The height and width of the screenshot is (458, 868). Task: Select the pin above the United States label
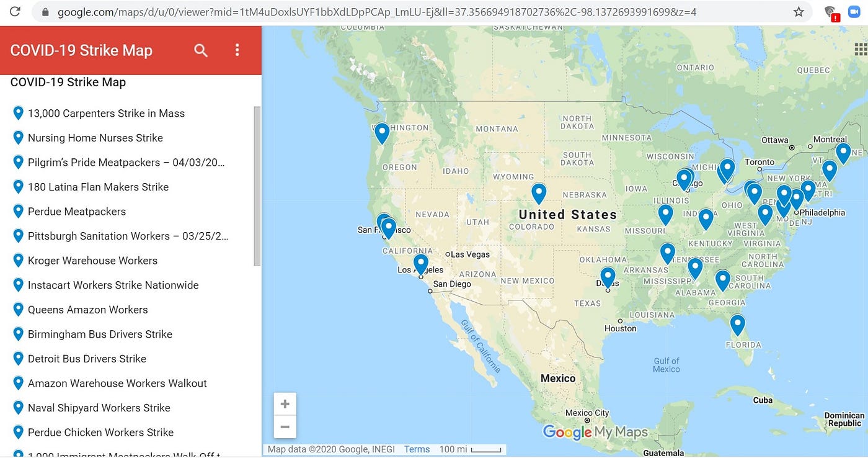pyautogui.click(x=539, y=194)
